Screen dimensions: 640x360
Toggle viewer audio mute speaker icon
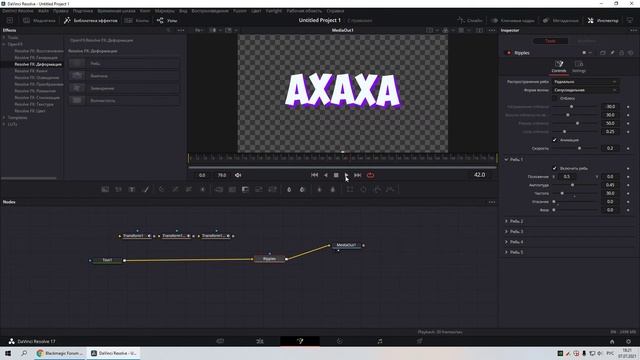(238, 175)
